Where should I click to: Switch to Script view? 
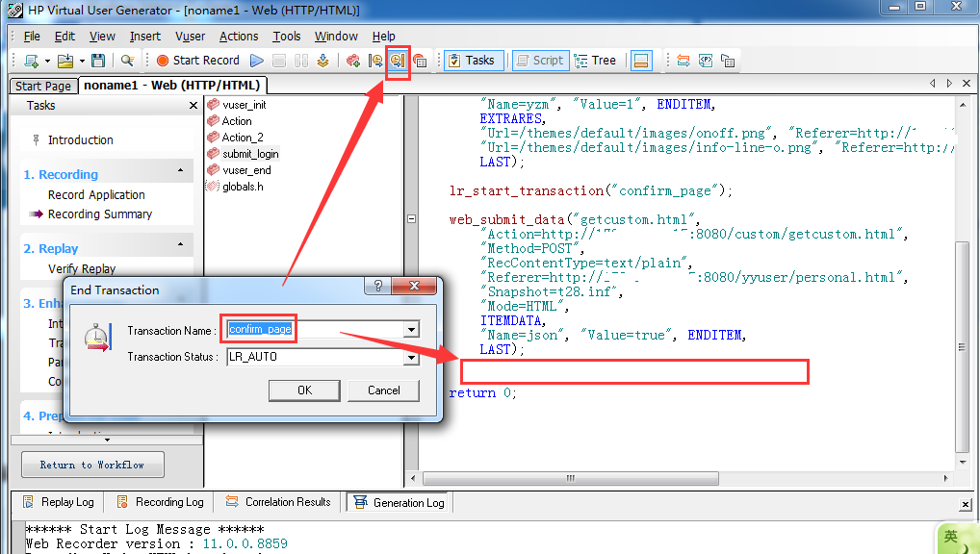(x=541, y=61)
